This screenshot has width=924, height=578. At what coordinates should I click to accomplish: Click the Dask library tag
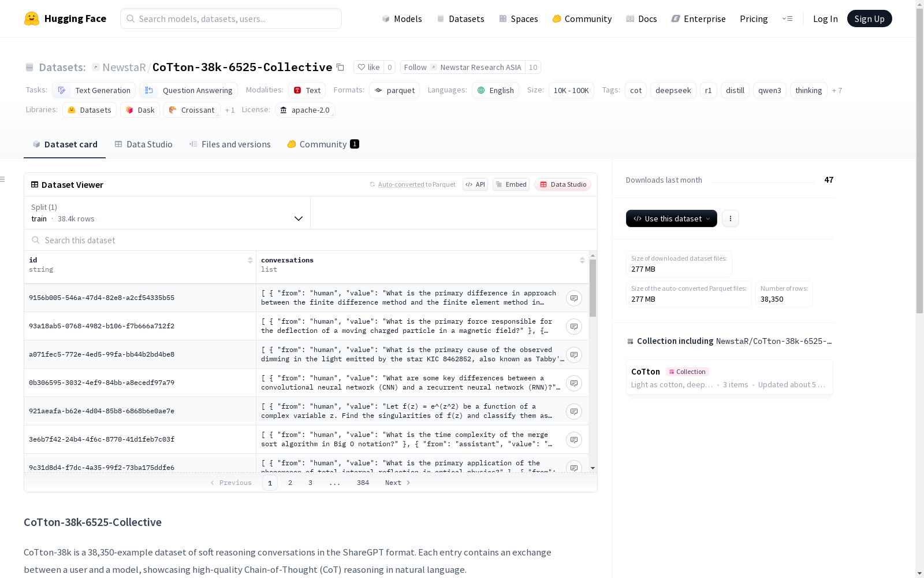(x=140, y=110)
